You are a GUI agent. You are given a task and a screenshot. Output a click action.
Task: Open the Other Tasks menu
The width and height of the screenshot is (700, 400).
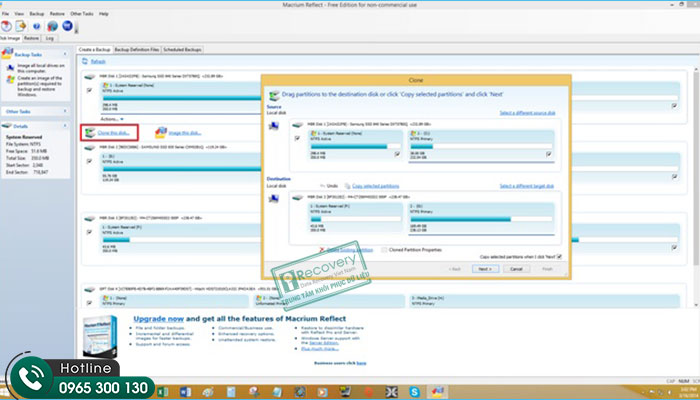pyautogui.click(x=82, y=14)
